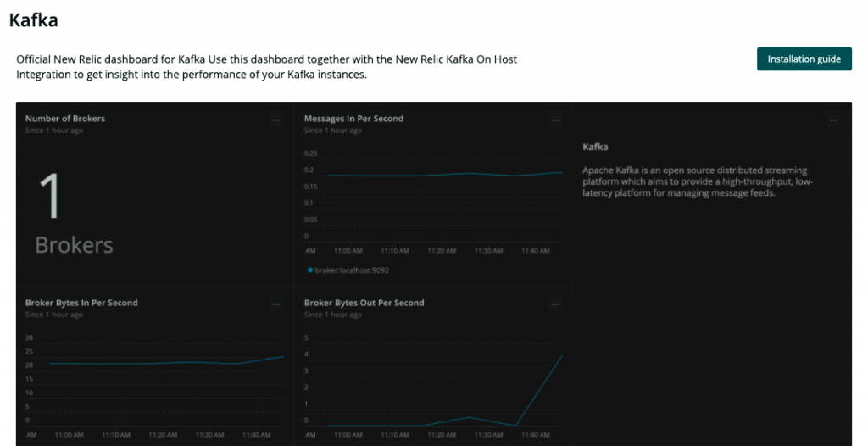
Task: Open the Installation guide
Action: 804,59
